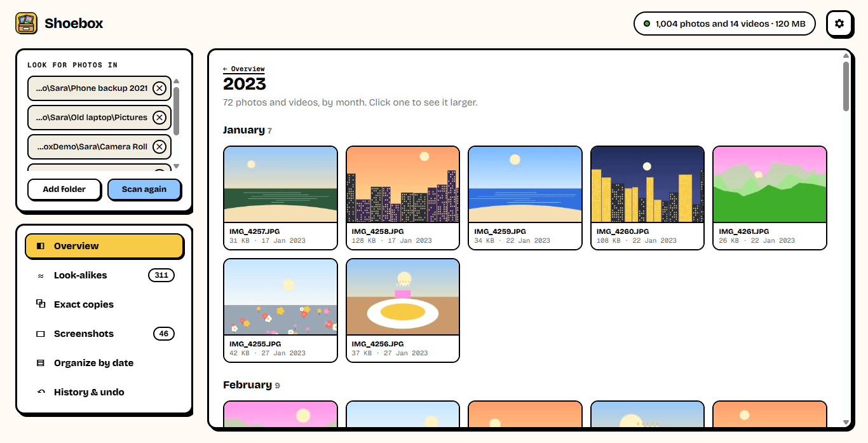Click the 46 Screenshots count badge

pos(164,334)
